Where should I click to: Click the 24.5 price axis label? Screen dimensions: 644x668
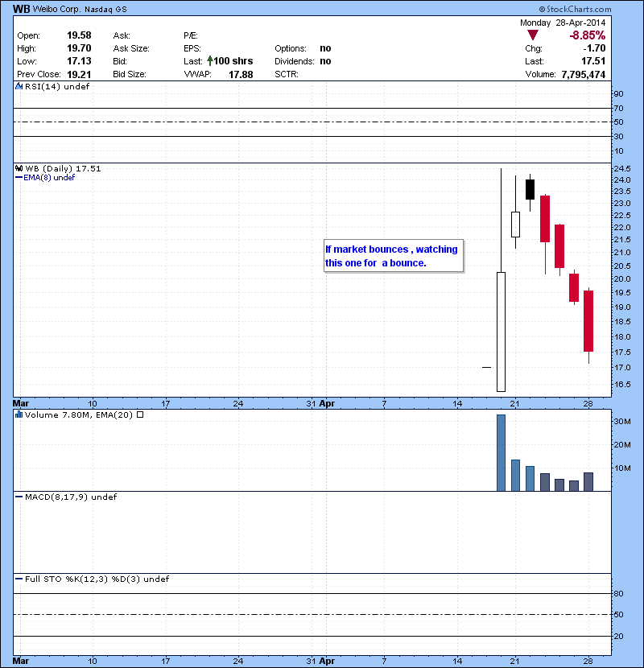[x=622, y=168]
